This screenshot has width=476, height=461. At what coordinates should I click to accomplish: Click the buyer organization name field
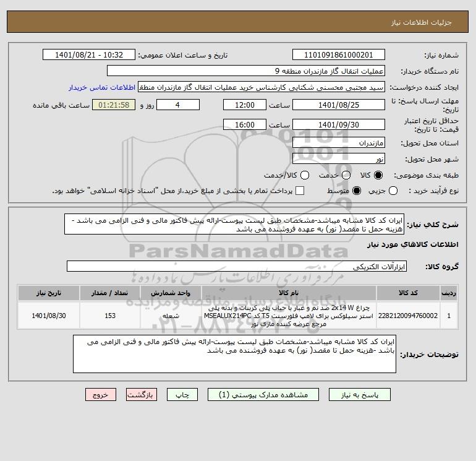[x=246, y=71]
